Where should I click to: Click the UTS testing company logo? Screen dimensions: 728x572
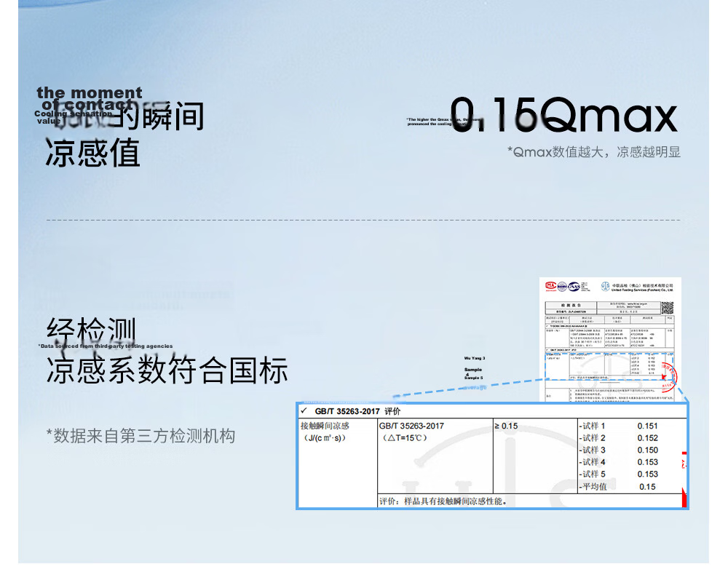point(606,287)
